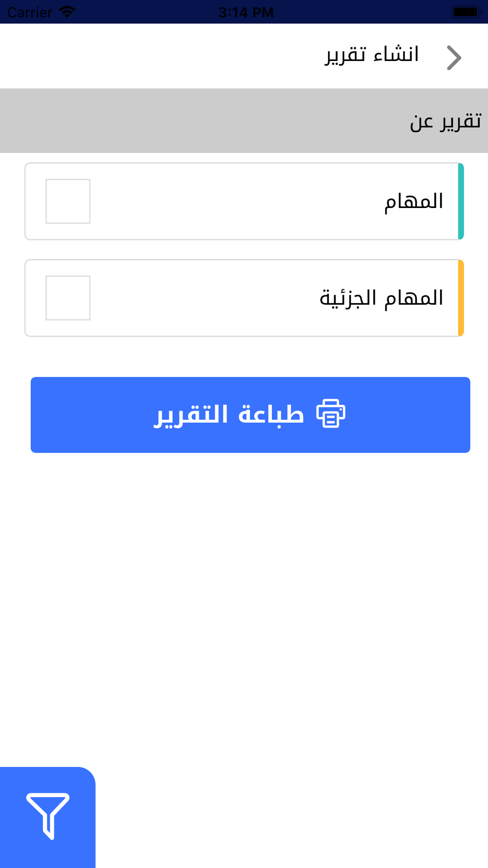
Task: Select the المهام الجزئية label text
Action: click(x=381, y=298)
